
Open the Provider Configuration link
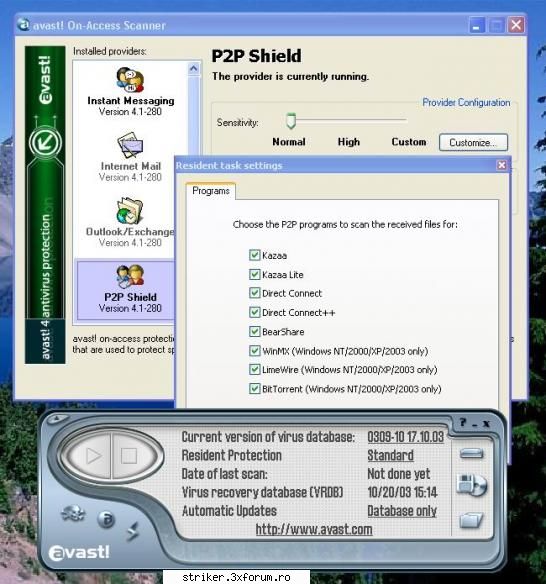pos(466,102)
